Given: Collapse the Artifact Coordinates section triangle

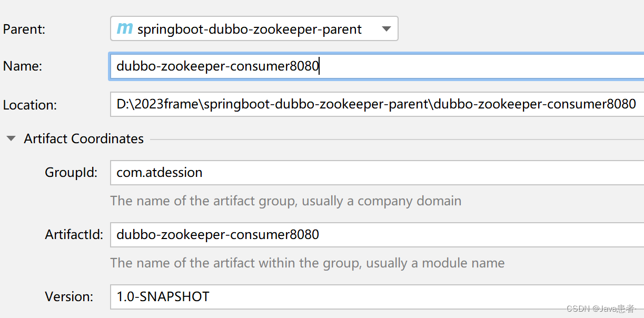Looking at the screenshot, I should pyautogui.click(x=11, y=139).
